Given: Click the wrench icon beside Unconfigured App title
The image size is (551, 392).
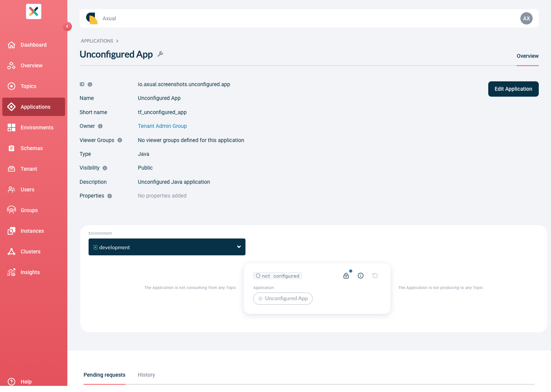Looking at the screenshot, I should coord(160,54).
